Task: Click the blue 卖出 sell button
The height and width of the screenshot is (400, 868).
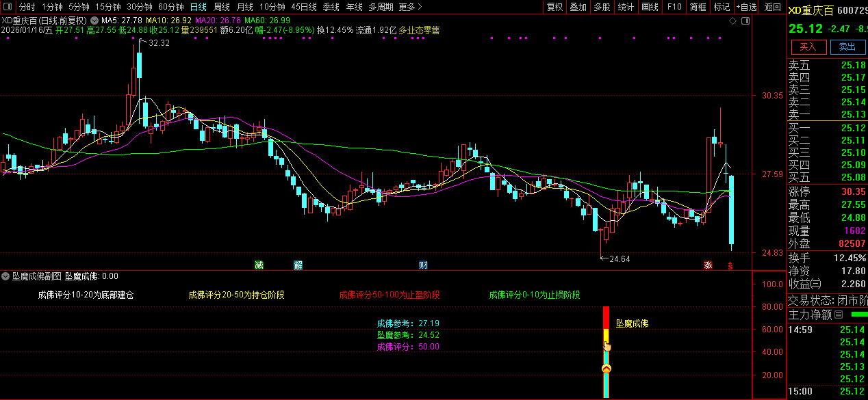Action: (847, 46)
